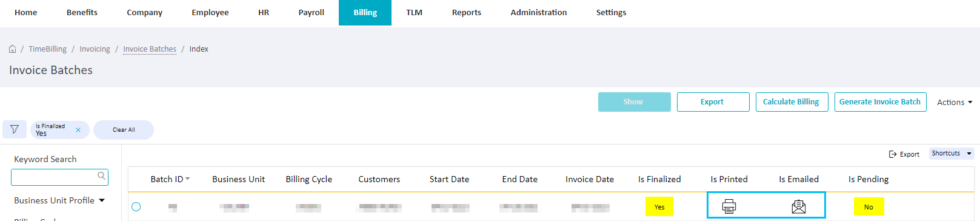Click the Customers column header

pyautogui.click(x=379, y=179)
